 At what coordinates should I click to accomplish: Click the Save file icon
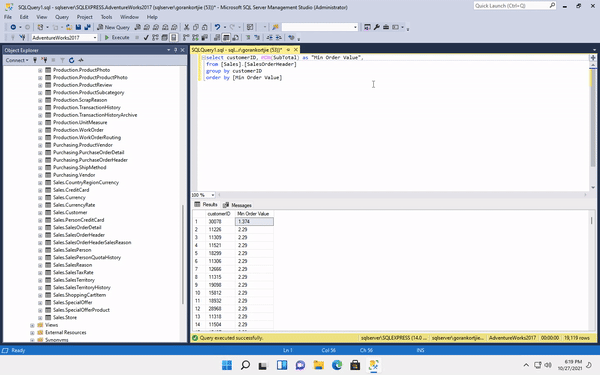(x=78, y=27)
